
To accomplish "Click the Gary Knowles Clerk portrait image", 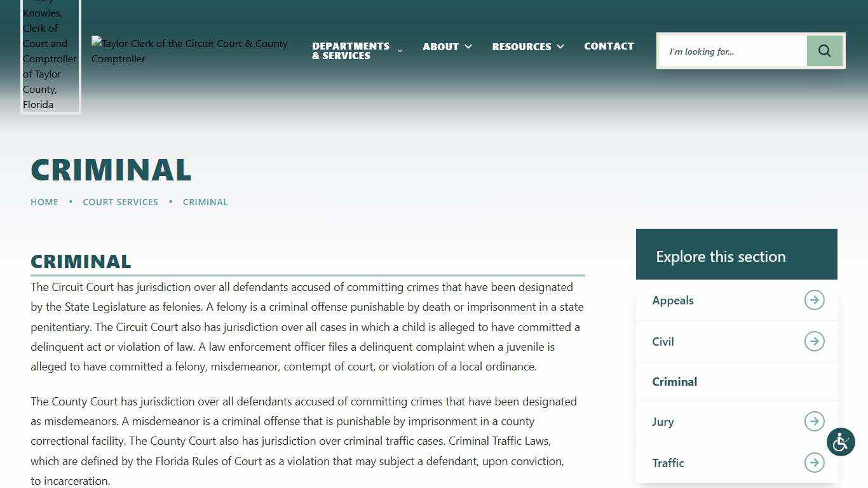I will 50,57.
